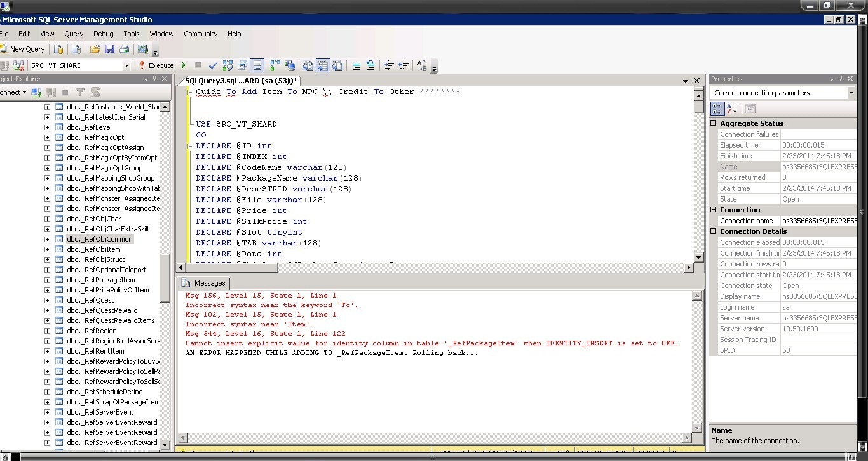The image size is (868, 461).
Task: Switch to the SQLQuery3.sql tab
Action: pyautogui.click(x=241, y=81)
